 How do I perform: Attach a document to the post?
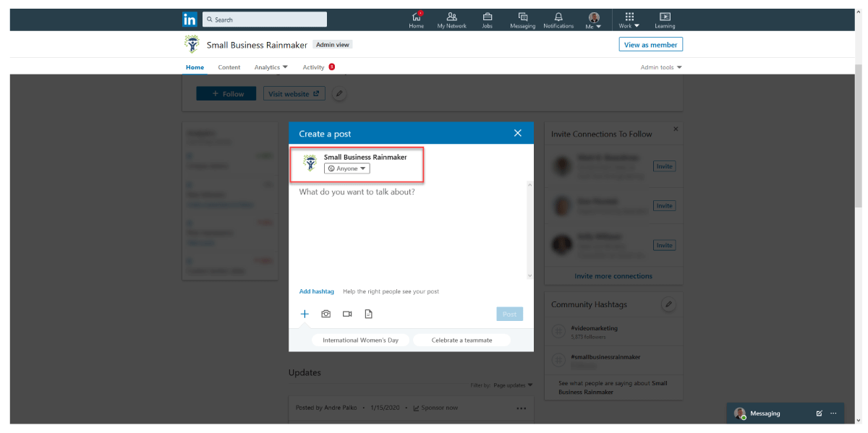pos(368,313)
